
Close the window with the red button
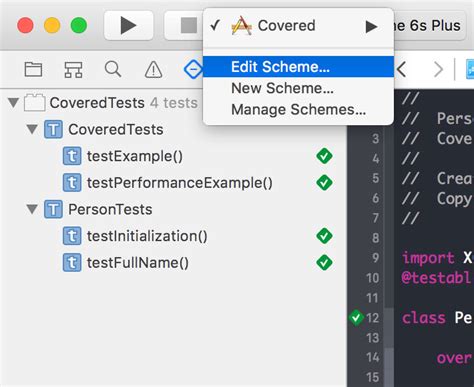[x=25, y=26]
